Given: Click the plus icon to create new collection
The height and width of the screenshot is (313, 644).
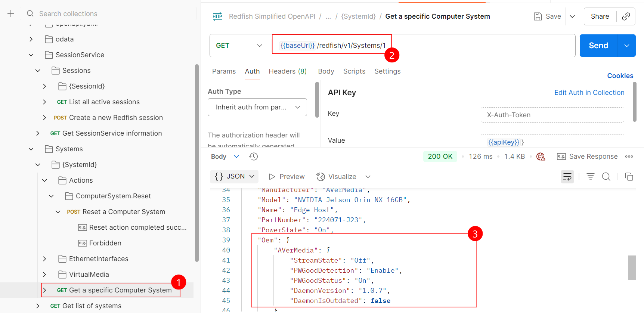Looking at the screenshot, I should click(x=11, y=14).
